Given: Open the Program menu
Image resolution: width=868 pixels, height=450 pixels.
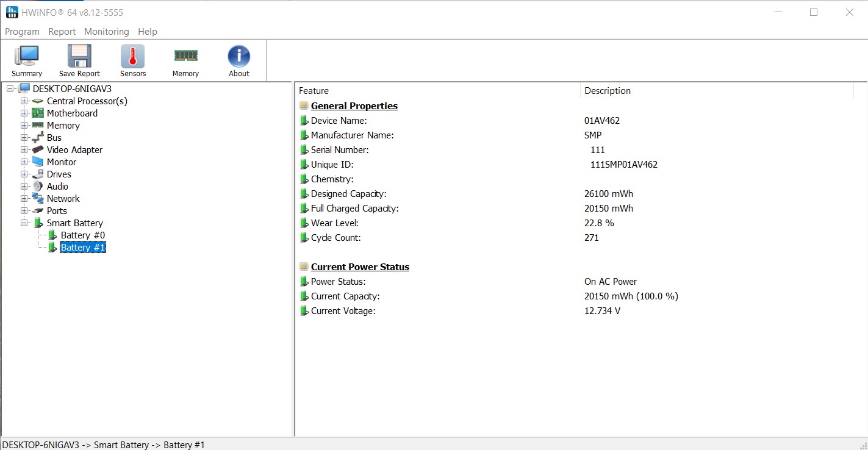Looking at the screenshot, I should pos(22,32).
